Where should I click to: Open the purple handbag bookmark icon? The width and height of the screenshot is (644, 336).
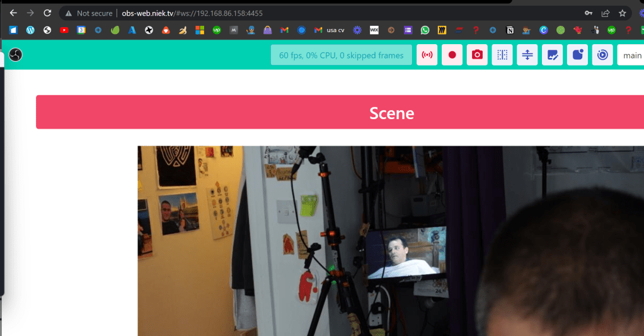coord(267,30)
